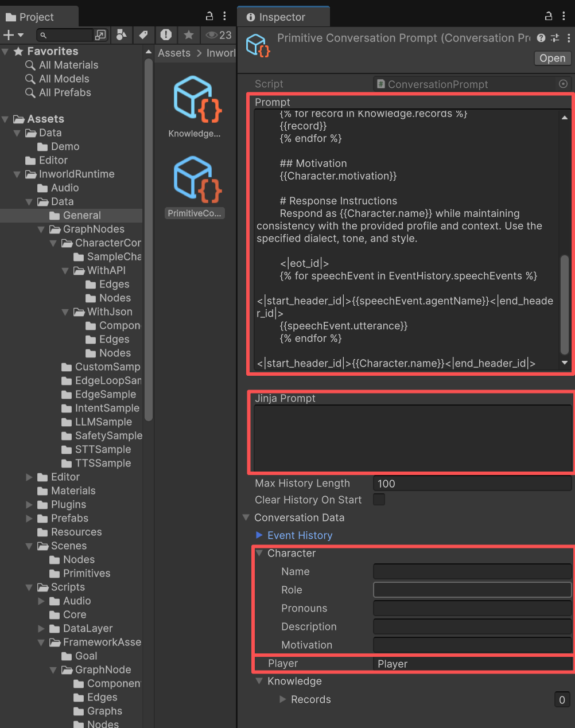Screen dimensions: 575x728
Task: Click inside the Jinja Prompt text area
Action: coord(413,438)
